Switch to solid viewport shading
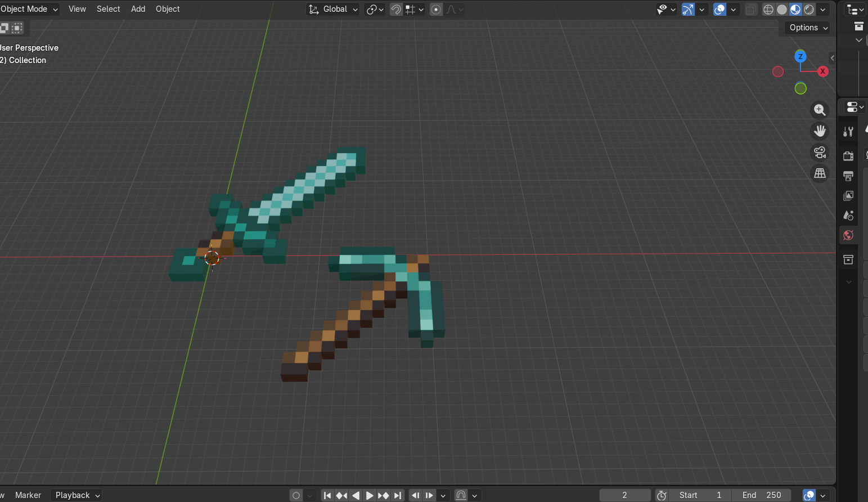The image size is (868, 502). coord(782,9)
